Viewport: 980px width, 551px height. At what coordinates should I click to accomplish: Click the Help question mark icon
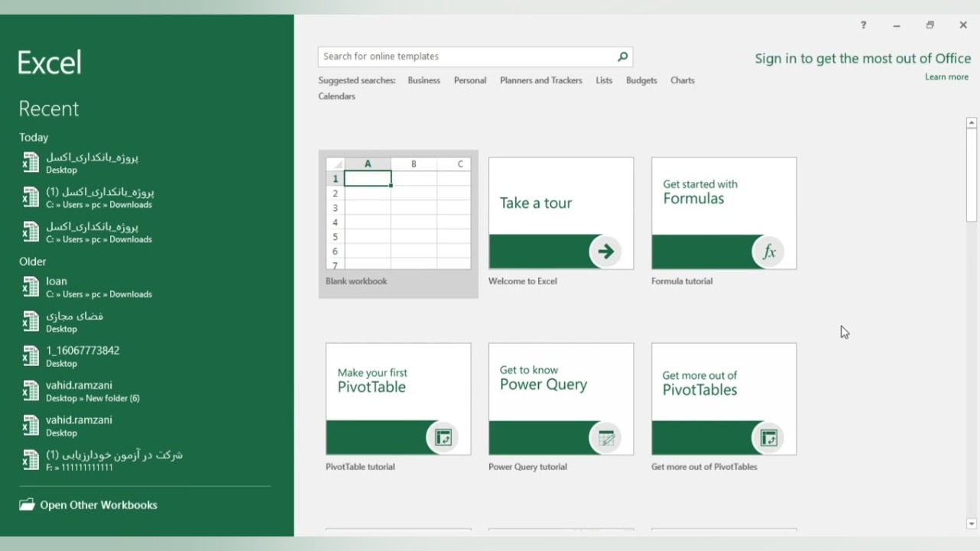tap(863, 25)
